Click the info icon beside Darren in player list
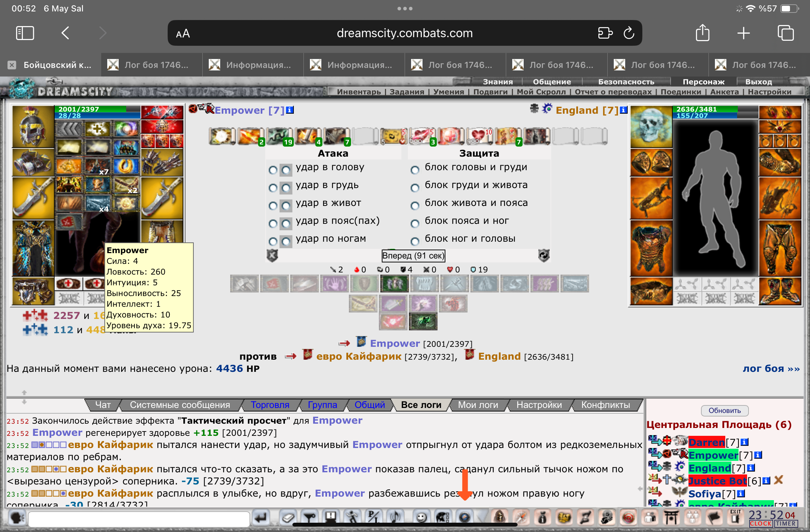 (744, 442)
